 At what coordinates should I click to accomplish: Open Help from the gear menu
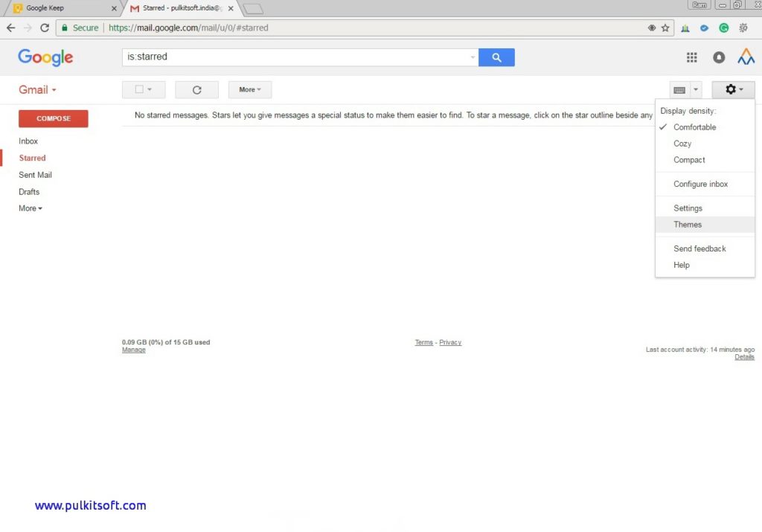tap(682, 266)
